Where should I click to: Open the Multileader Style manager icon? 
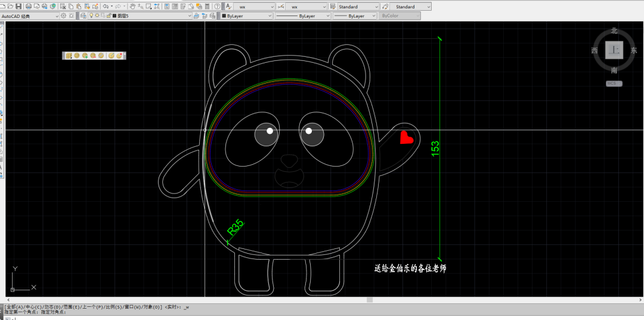[385, 6]
